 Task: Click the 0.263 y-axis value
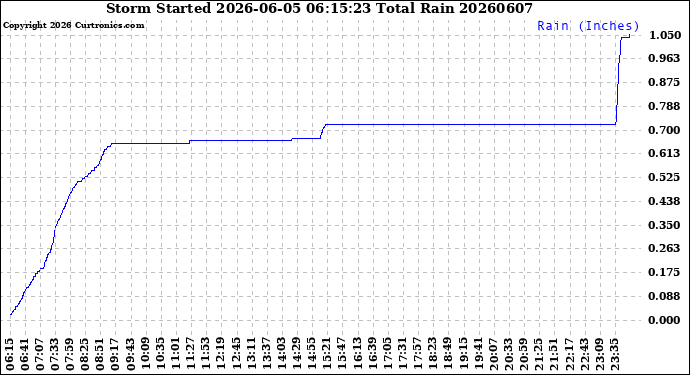click(x=665, y=248)
